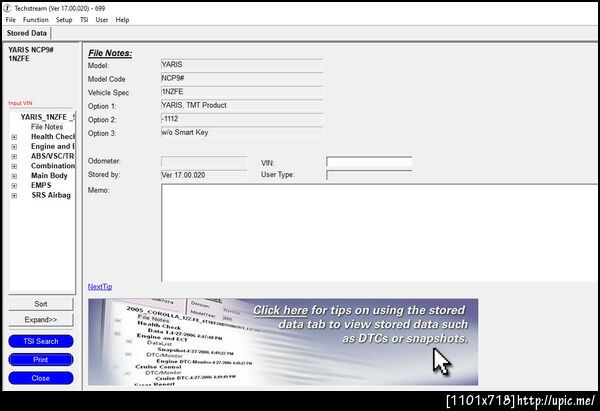600x411 pixels.
Task: Click inside the Memo text area
Action: [x=380, y=233]
